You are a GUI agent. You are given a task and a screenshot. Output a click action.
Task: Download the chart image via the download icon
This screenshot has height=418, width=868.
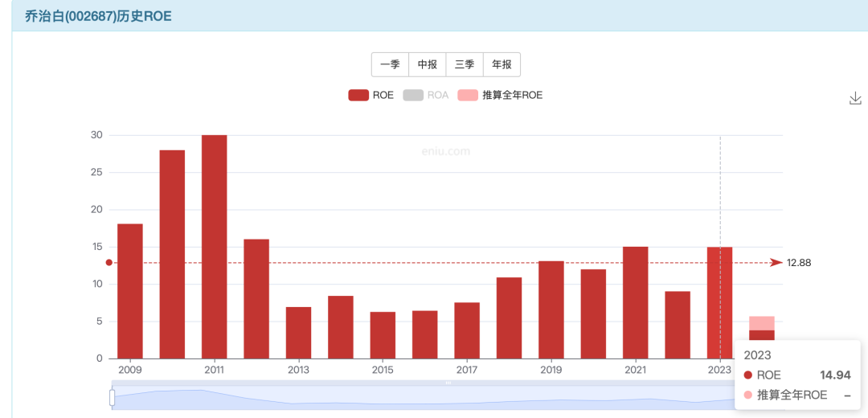coord(855,99)
